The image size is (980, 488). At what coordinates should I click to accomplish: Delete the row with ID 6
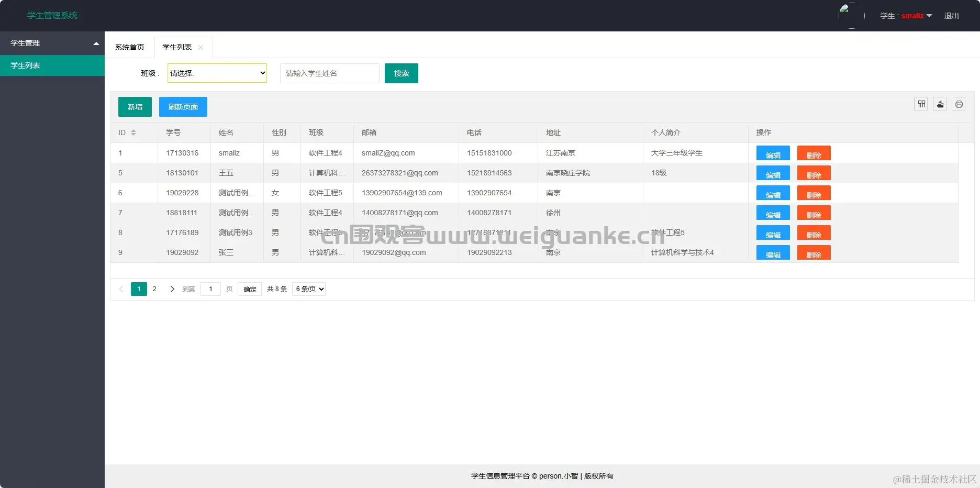pyautogui.click(x=814, y=193)
